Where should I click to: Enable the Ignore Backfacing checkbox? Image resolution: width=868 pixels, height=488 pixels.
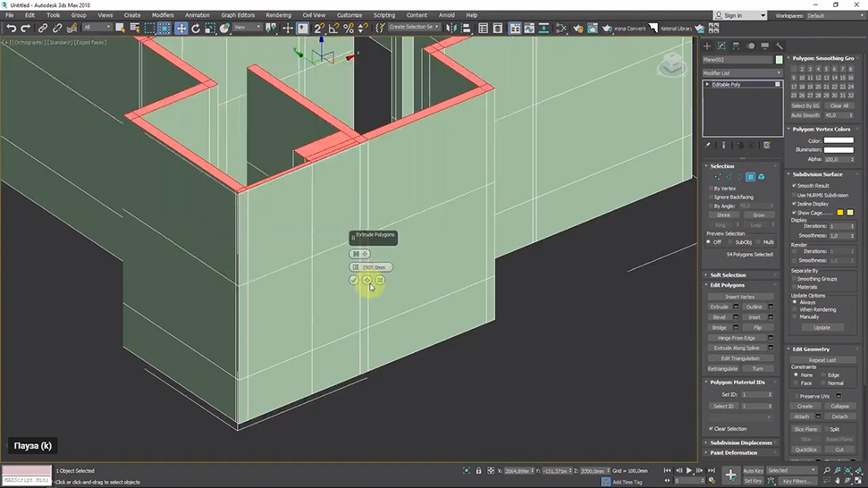pos(712,197)
